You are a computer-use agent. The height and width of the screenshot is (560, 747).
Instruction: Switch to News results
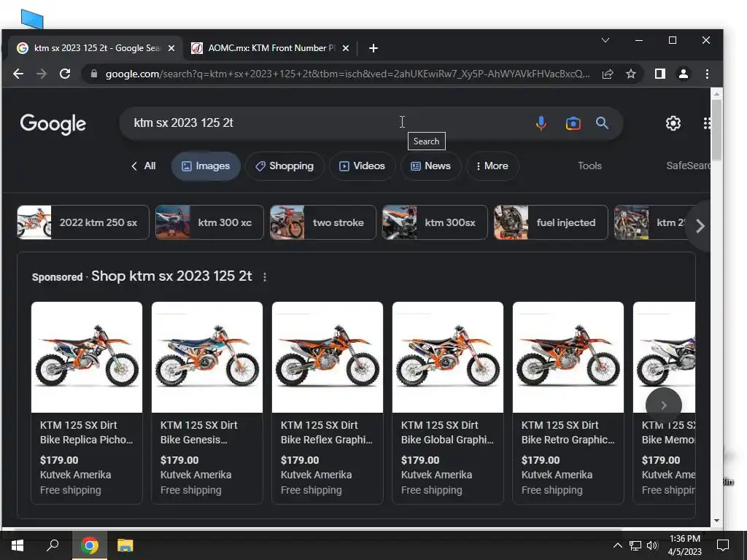(x=430, y=166)
